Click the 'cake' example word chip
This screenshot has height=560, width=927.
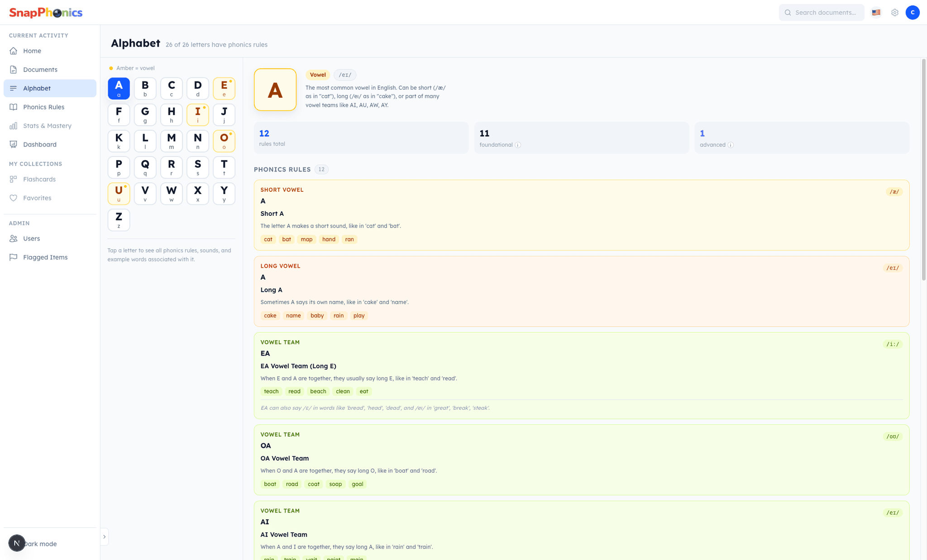(270, 316)
